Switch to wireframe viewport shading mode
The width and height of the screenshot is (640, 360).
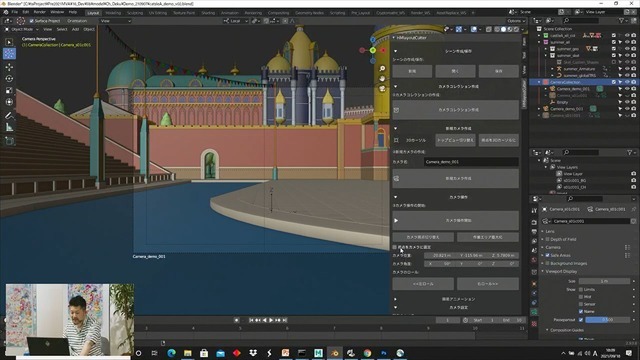(x=497, y=29)
